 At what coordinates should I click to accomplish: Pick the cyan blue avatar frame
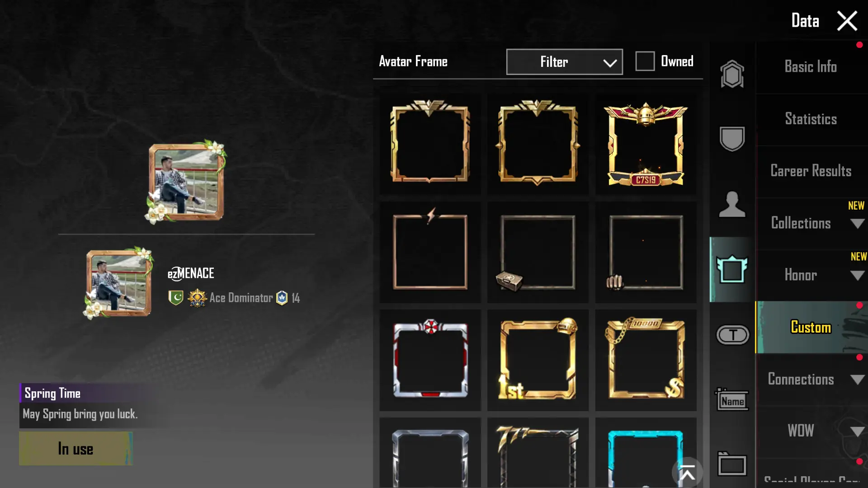(646, 456)
